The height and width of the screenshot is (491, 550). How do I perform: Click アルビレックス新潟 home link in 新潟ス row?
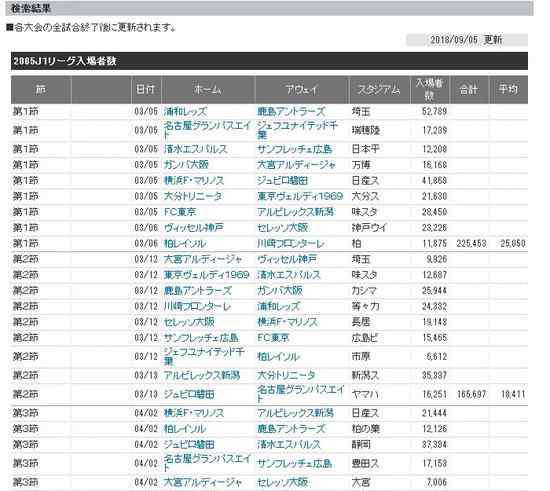(x=202, y=375)
